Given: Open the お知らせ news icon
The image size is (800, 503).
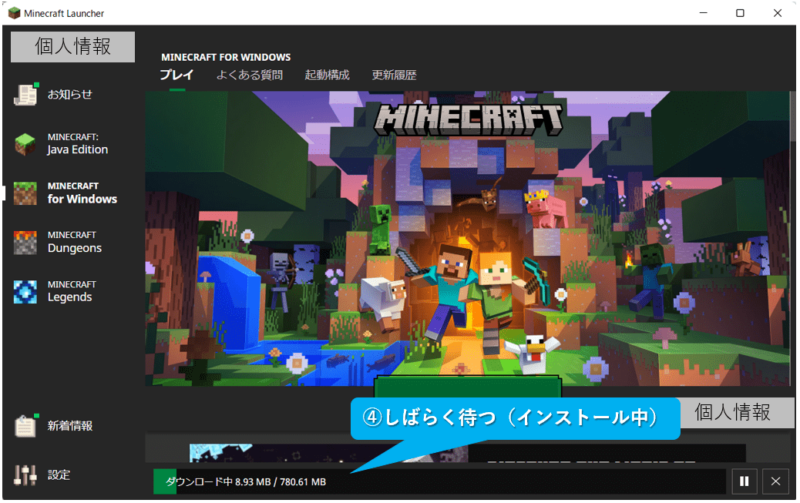Looking at the screenshot, I should pyautogui.click(x=25, y=94).
